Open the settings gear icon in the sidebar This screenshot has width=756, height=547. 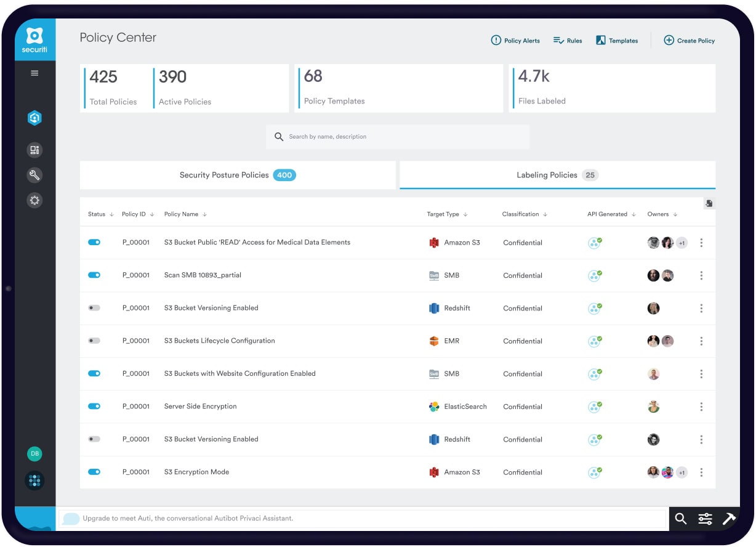point(34,200)
